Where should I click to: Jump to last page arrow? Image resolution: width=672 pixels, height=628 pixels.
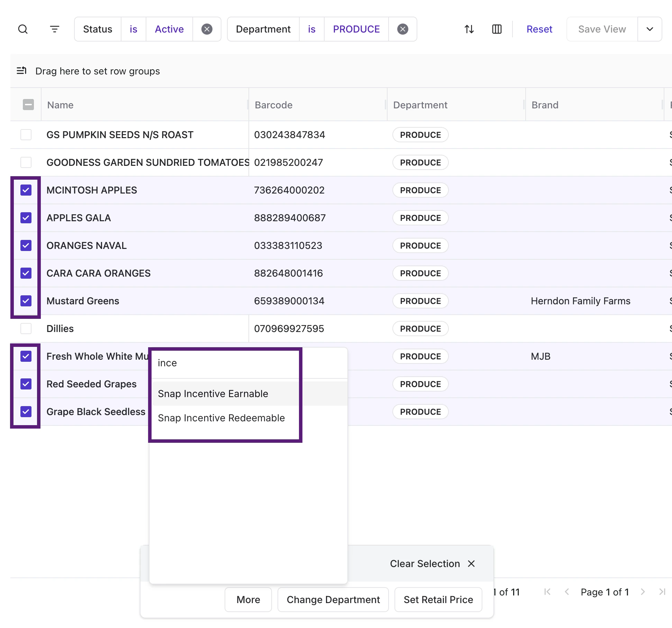coord(662,592)
